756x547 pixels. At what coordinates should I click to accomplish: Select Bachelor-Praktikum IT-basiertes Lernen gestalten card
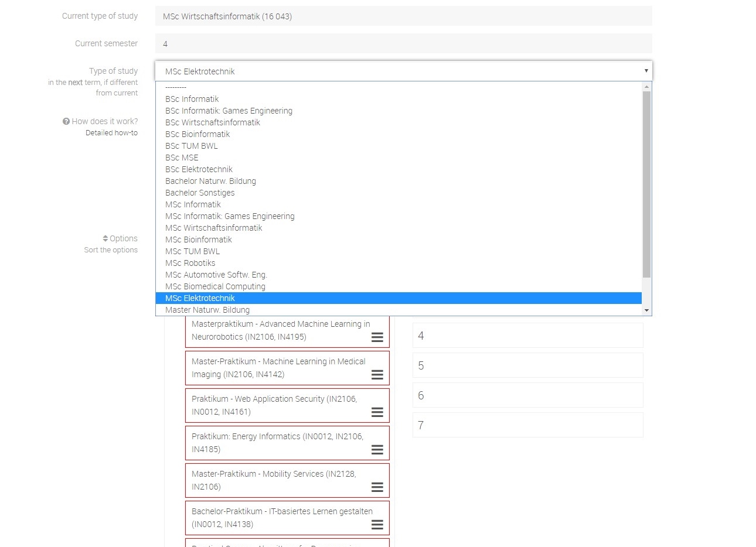pyautogui.click(x=287, y=518)
